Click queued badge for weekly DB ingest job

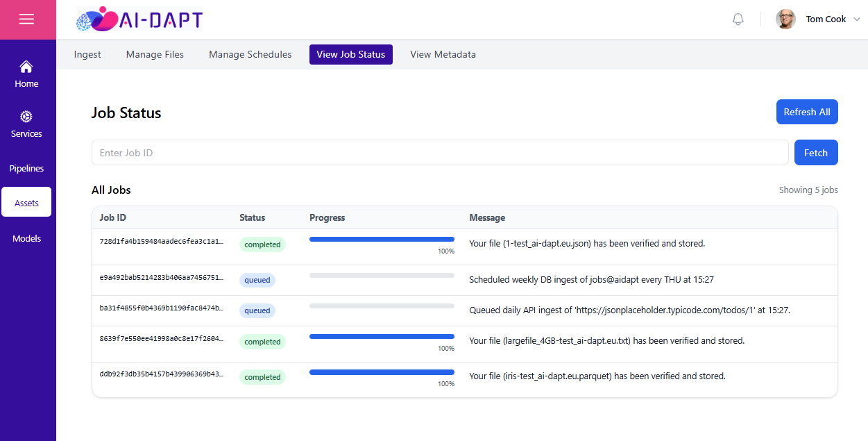point(257,280)
